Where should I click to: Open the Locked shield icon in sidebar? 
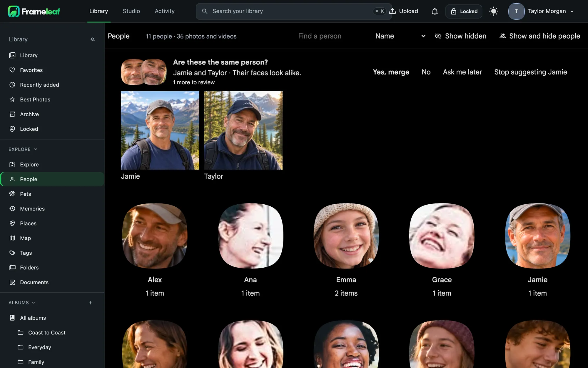coord(12,129)
